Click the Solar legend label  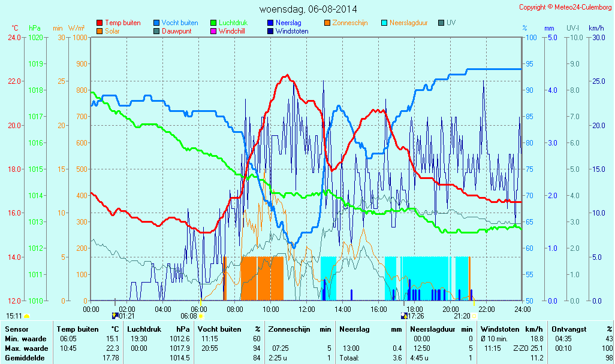click(x=113, y=31)
